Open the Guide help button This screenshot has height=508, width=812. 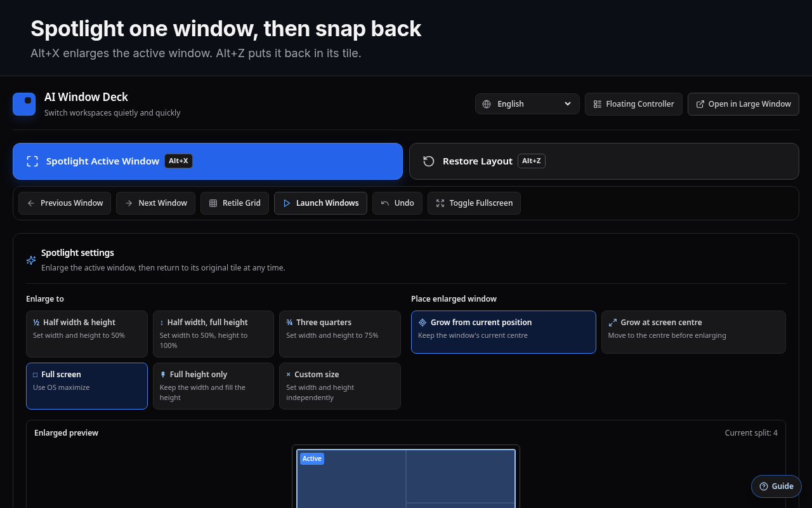776,486
